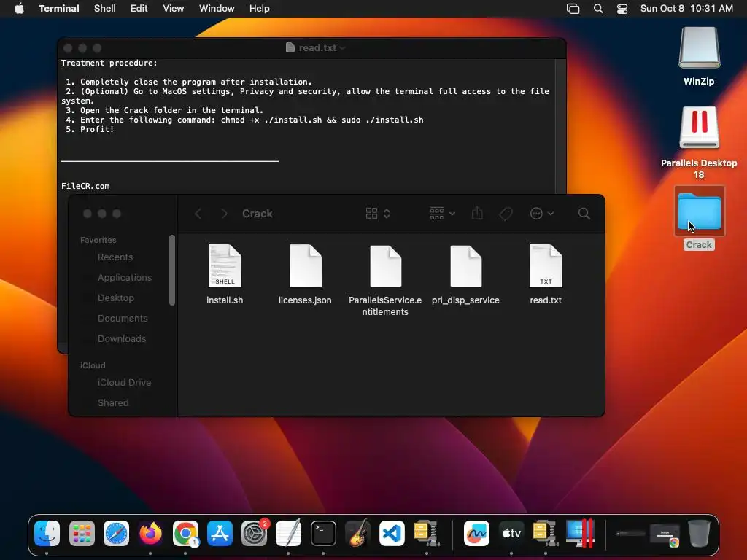This screenshot has height=560, width=747.
Task: Open Stage Manager menu bar icon
Action: pyautogui.click(x=573, y=9)
